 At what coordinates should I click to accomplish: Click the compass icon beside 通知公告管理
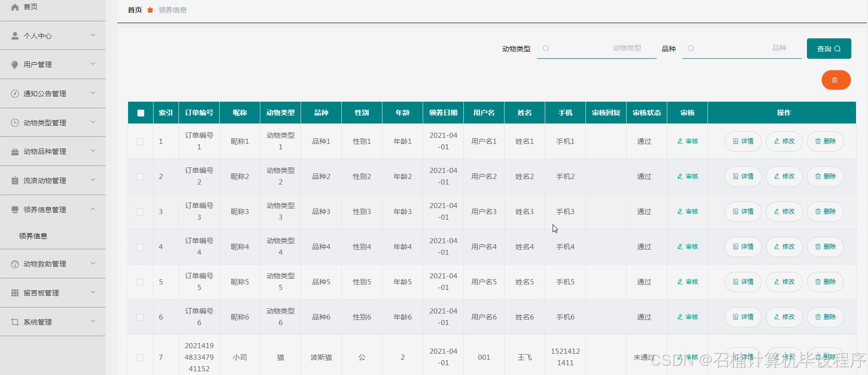tap(15, 93)
